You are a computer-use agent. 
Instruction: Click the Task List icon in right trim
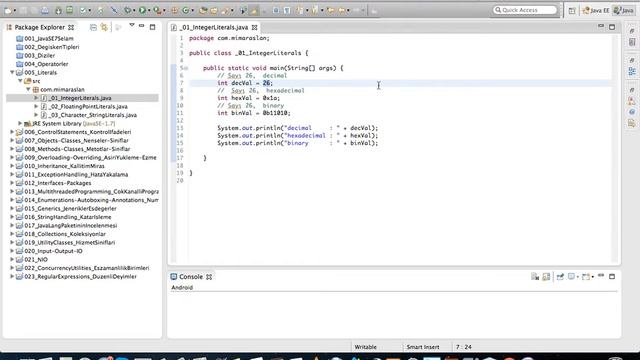(x=632, y=42)
